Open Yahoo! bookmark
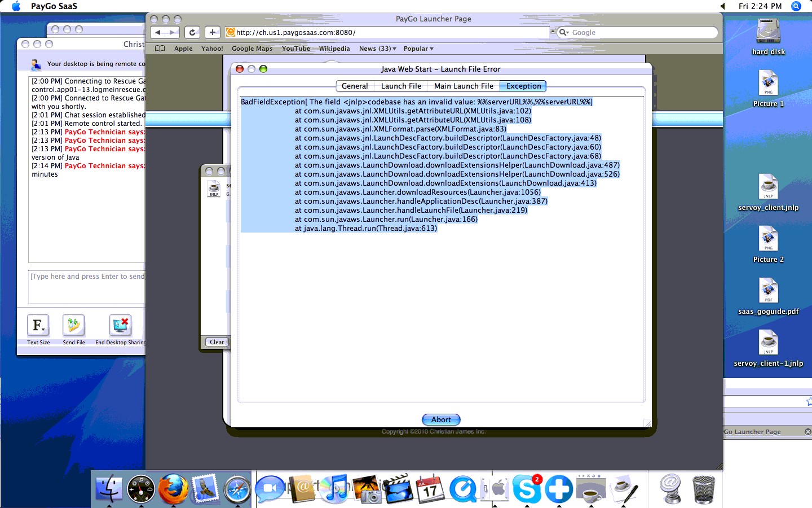The width and height of the screenshot is (812, 508). coord(212,49)
